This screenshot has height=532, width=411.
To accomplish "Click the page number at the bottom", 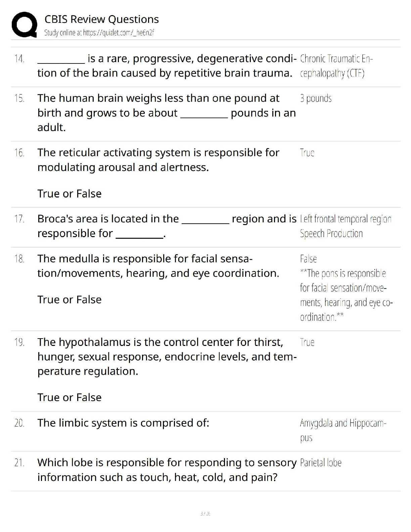I will pyautogui.click(x=205, y=514).
